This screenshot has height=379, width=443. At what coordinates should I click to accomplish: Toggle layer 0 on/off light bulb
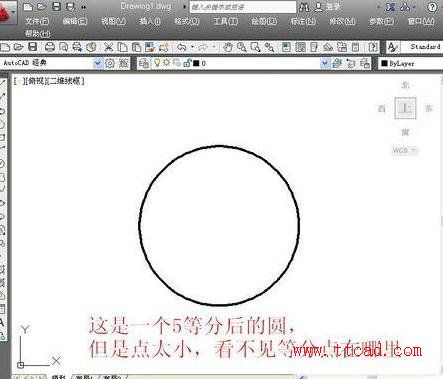pos(157,63)
